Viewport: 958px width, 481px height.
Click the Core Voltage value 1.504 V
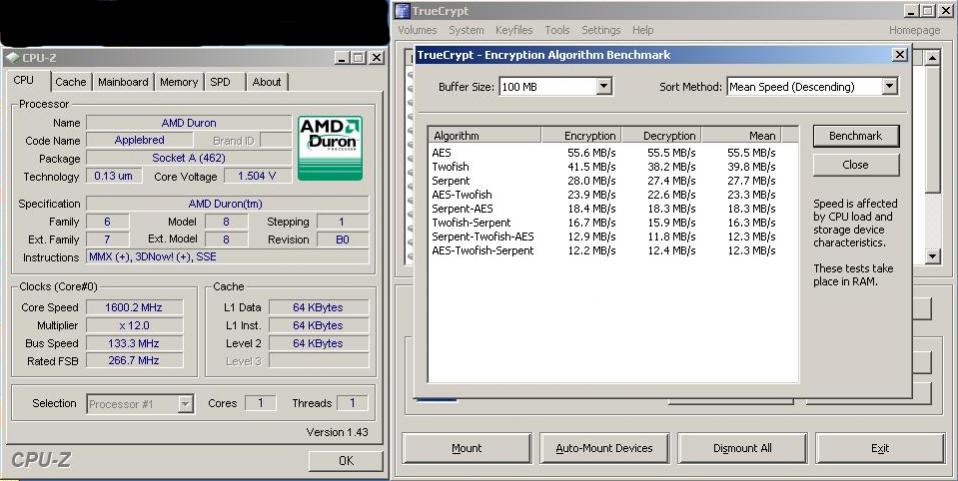[257, 176]
